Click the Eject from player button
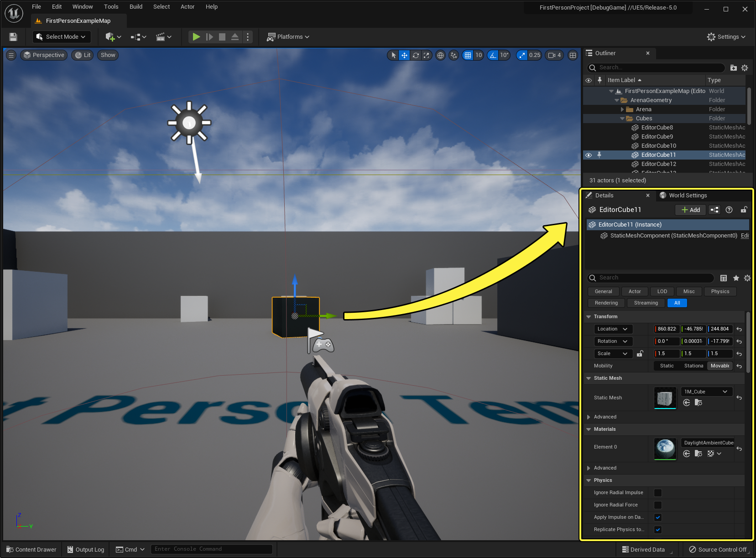756x558 pixels. pyautogui.click(x=235, y=37)
